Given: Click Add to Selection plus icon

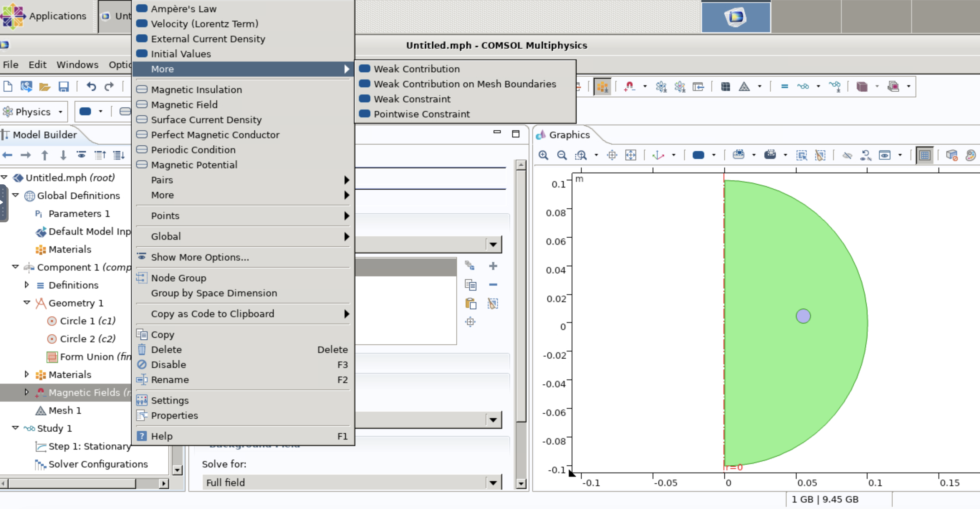Looking at the screenshot, I should pyautogui.click(x=493, y=266).
